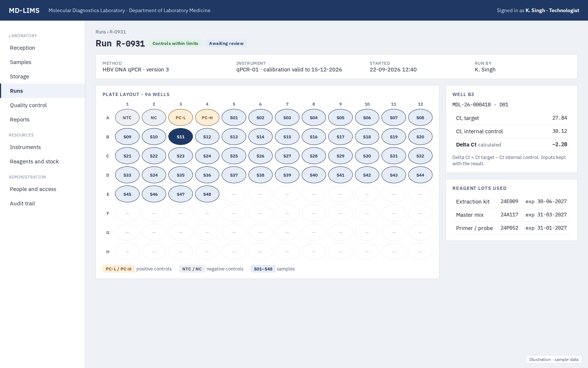Click the Ct, target value 27.84
The image size is (588, 368).
tap(560, 118)
